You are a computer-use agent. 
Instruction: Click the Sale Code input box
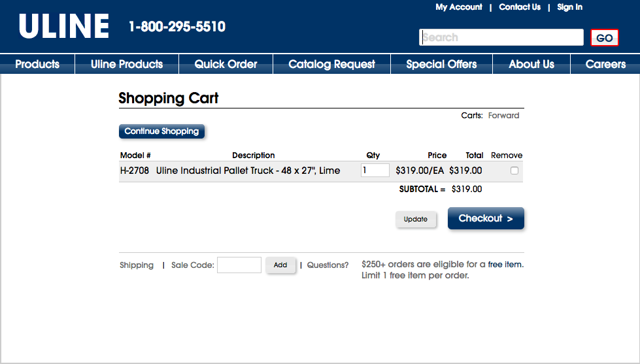point(239,265)
